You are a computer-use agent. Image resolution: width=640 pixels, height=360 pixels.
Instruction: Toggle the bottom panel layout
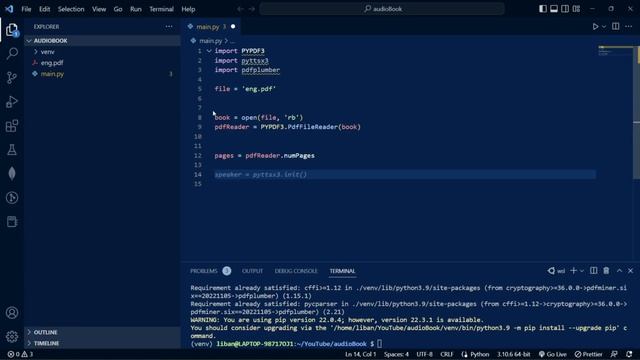coord(554,9)
